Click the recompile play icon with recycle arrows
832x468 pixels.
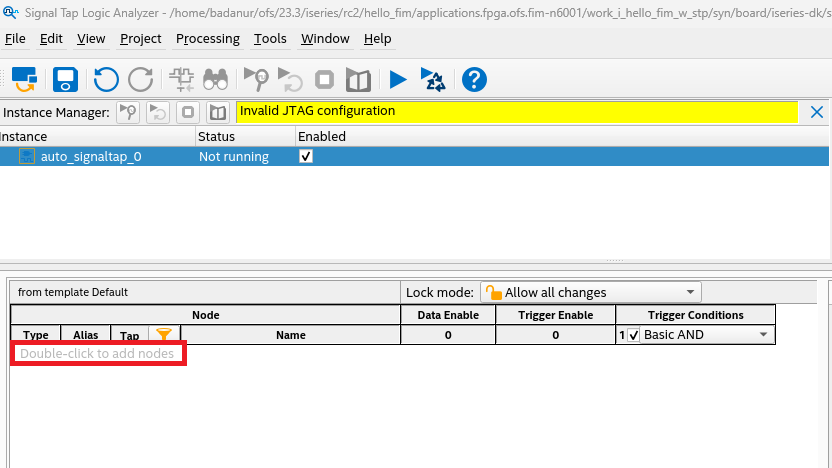tap(433, 79)
